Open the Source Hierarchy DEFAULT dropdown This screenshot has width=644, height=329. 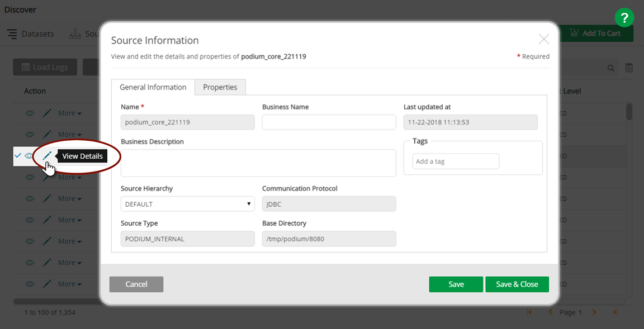point(187,204)
